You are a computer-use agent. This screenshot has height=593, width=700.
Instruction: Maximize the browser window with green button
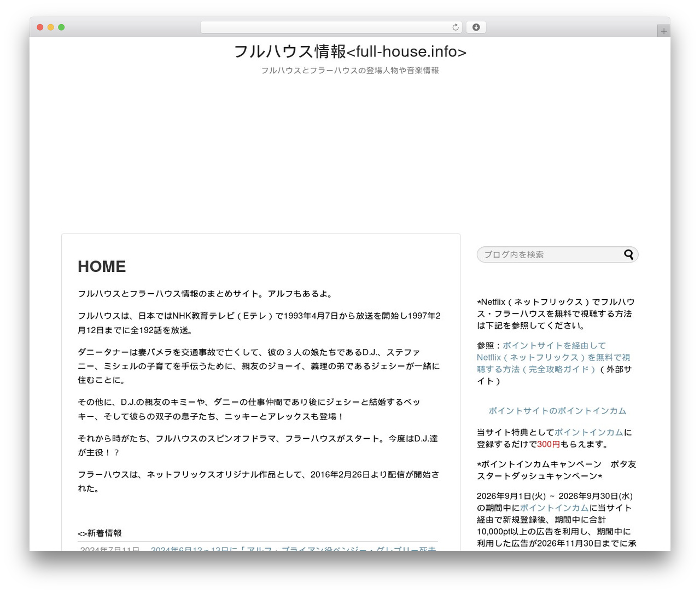[61, 27]
